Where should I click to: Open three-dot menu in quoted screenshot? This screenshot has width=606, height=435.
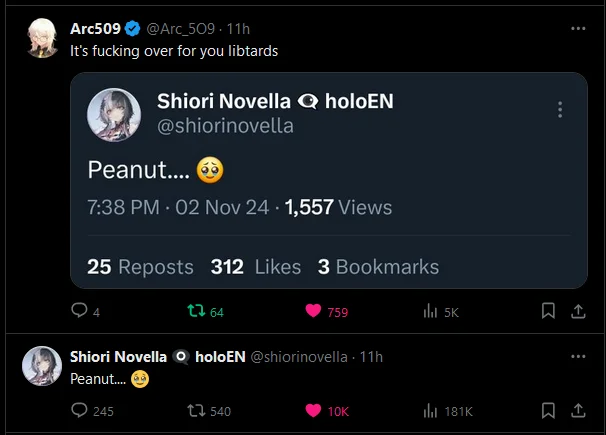coord(560,110)
